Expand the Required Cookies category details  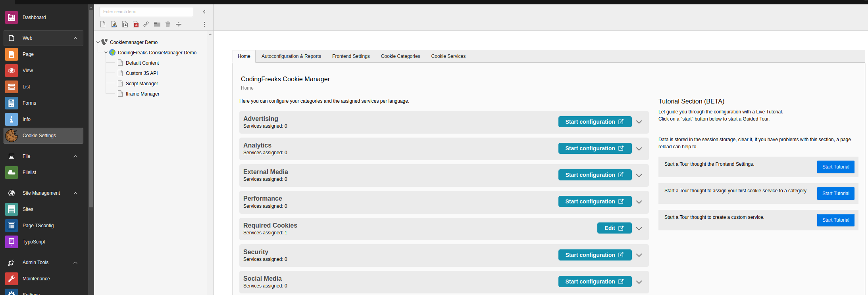[x=639, y=228]
